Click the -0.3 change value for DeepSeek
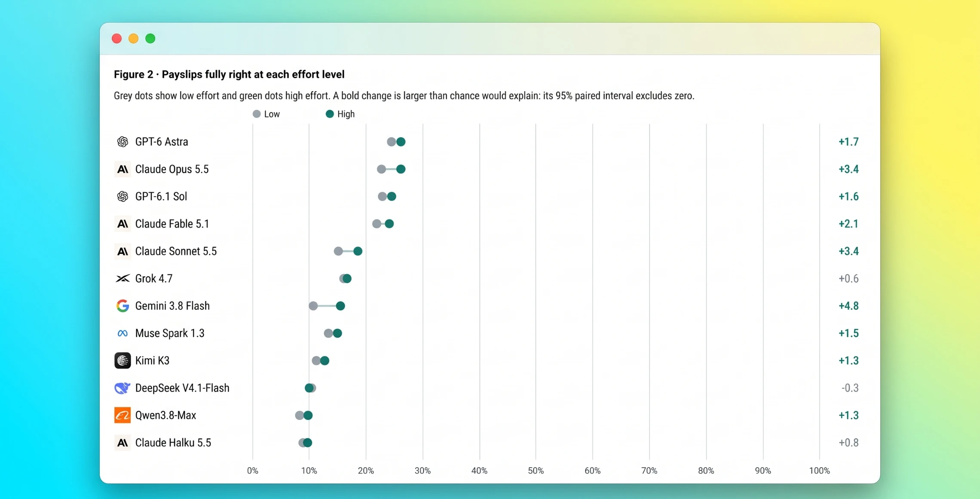 point(850,388)
